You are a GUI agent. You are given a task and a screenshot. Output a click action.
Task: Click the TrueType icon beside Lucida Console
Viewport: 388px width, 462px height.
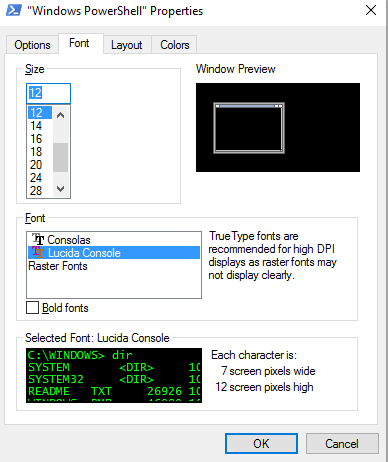(38, 252)
